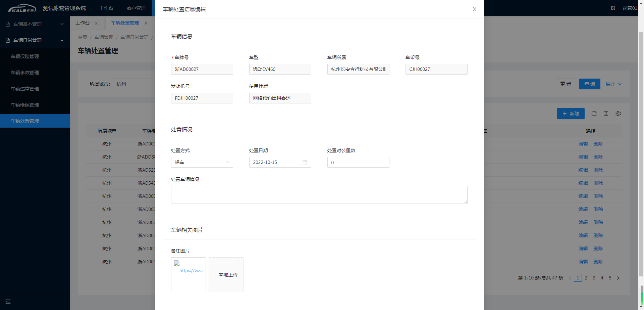This screenshot has width=644, height=310.
Task: Open 工作台 in top navigation
Action: [x=106, y=8]
